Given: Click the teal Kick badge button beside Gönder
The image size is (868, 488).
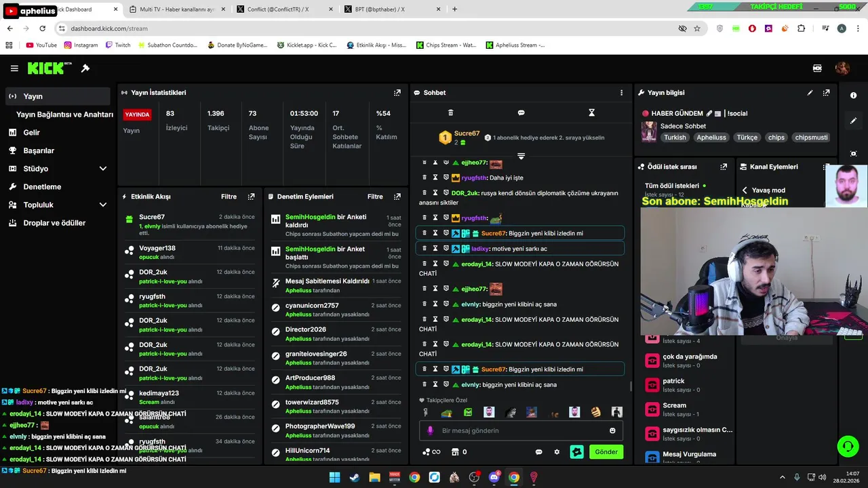Looking at the screenshot, I should [576, 452].
